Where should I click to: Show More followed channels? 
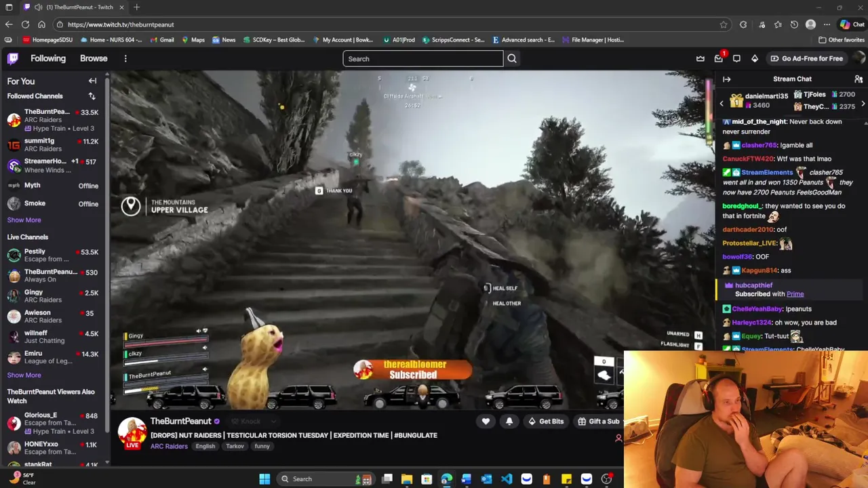[24, 220]
